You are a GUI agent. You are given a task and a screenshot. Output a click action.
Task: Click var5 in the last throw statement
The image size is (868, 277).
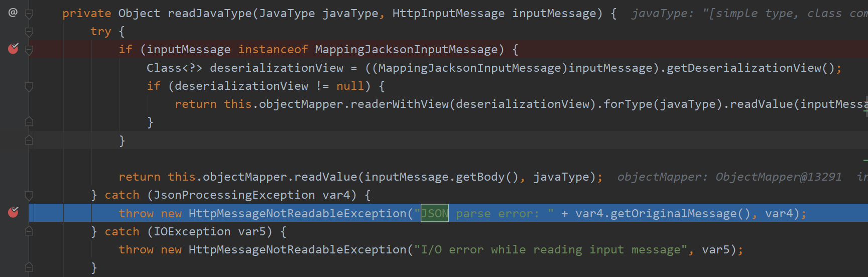[715, 250]
